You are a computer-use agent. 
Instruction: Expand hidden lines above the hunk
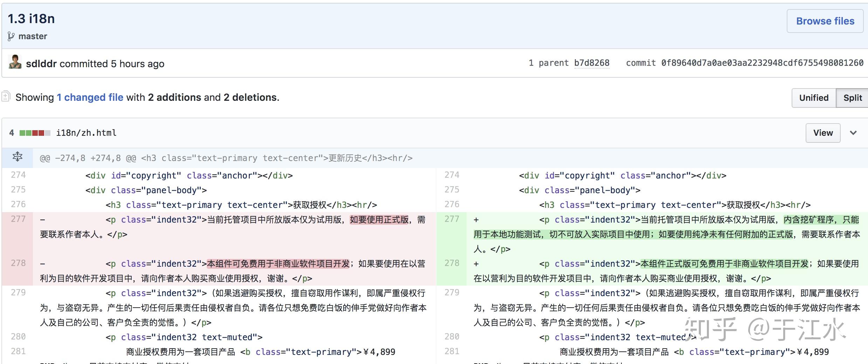click(x=18, y=157)
